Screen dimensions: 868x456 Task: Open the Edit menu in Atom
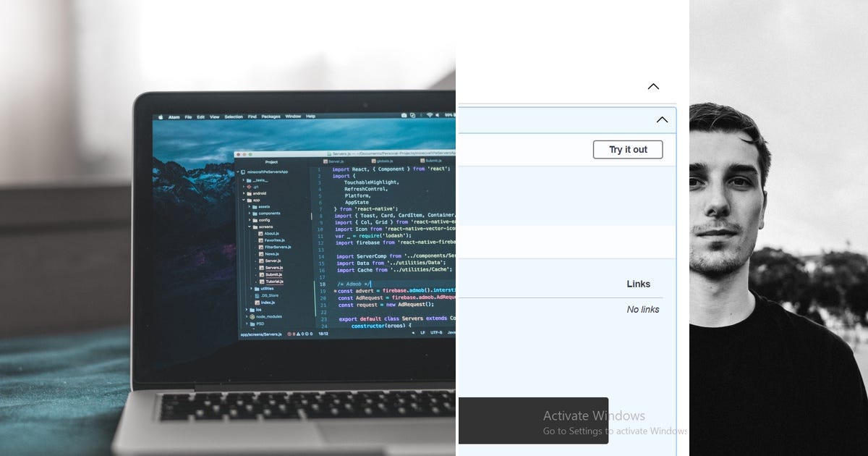[200, 117]
